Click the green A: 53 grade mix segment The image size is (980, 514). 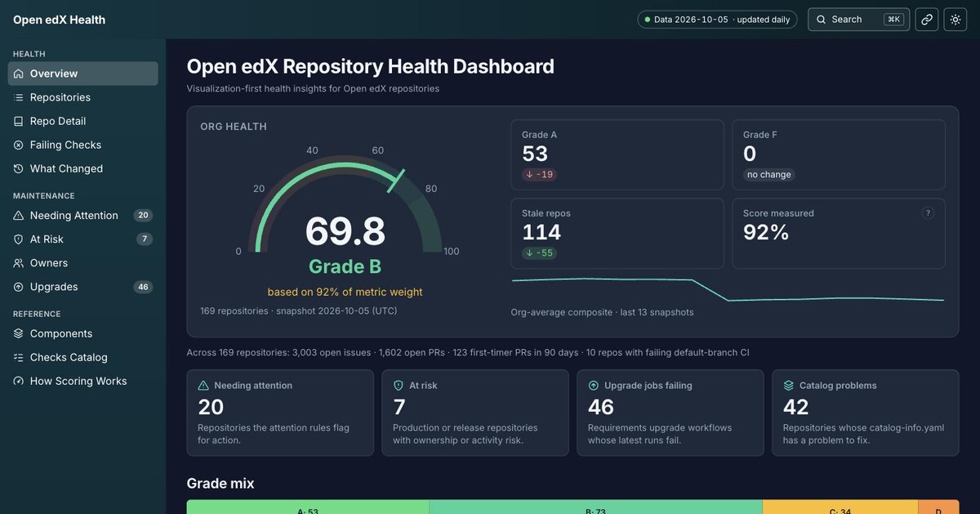coord(308,507)
